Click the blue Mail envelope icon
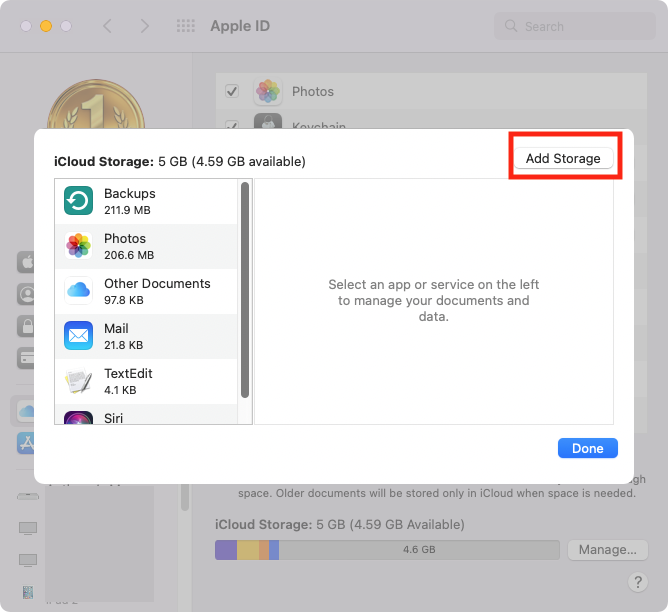 click(78, 336)
